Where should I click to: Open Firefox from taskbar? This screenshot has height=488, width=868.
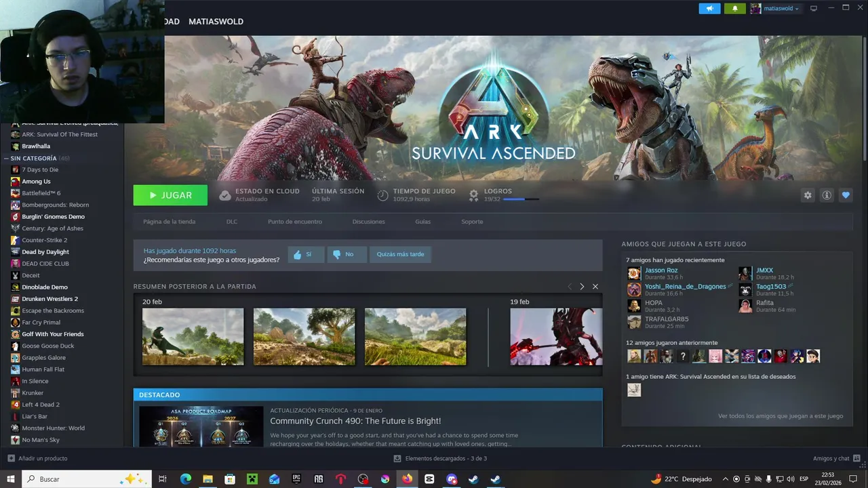(x=407, y=479)
